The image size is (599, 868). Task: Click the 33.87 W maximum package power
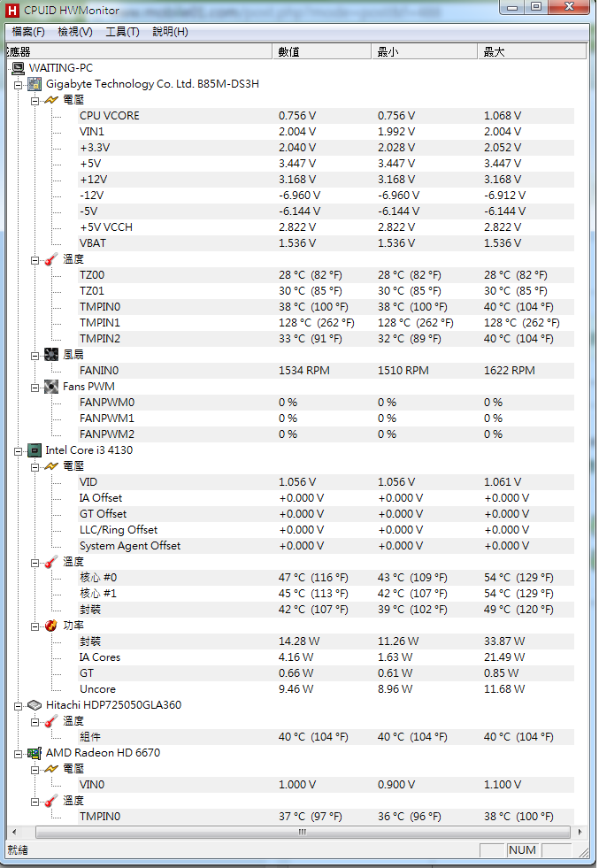click(x=504, y=641)
